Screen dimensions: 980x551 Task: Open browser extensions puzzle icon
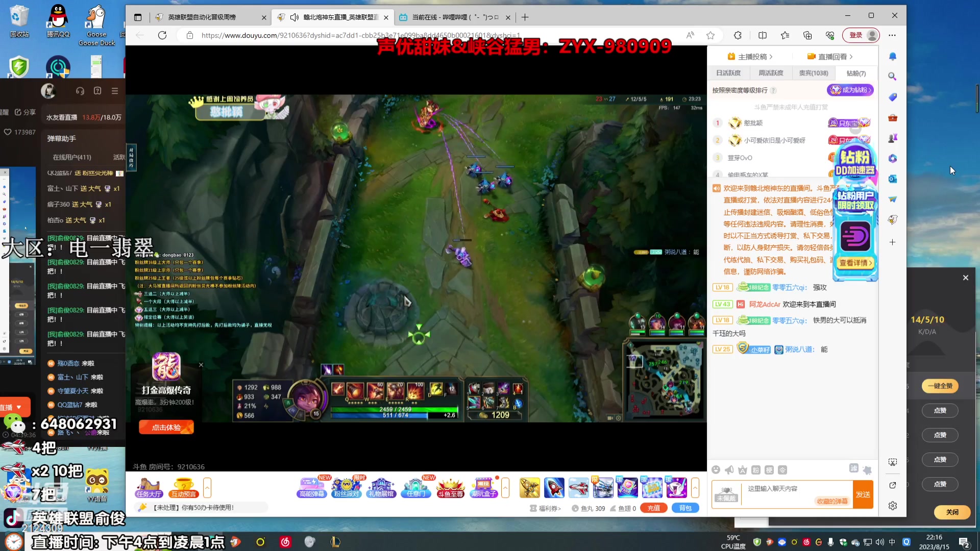pyautogui.click(x=738, y=35)
